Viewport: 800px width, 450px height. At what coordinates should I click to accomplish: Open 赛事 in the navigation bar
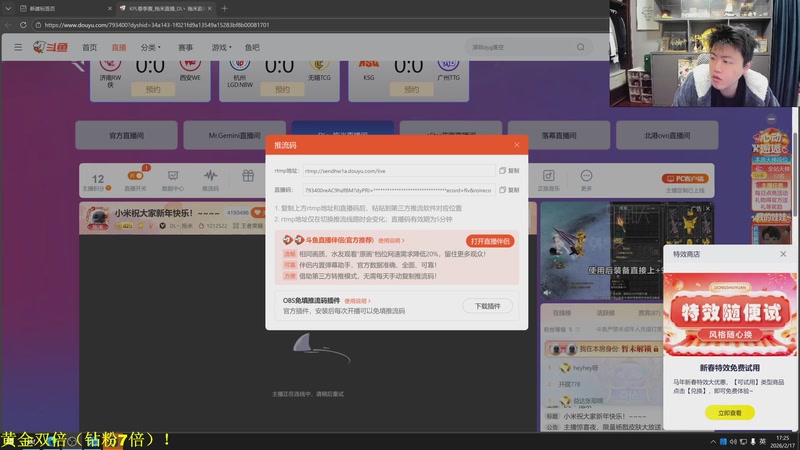click(x=185, y=47)
